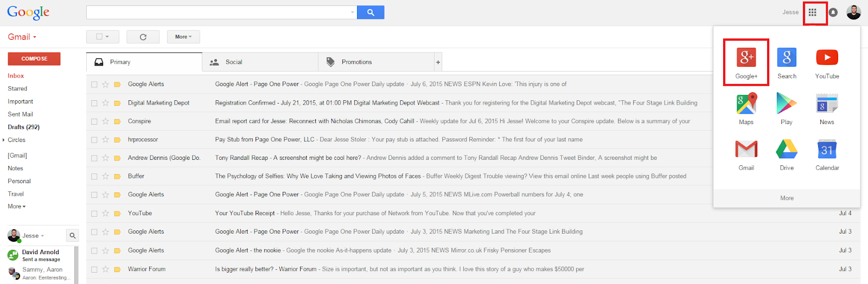Open the [Gmail] label
This screenshot has height=284, width=868.
coord(17,156)
